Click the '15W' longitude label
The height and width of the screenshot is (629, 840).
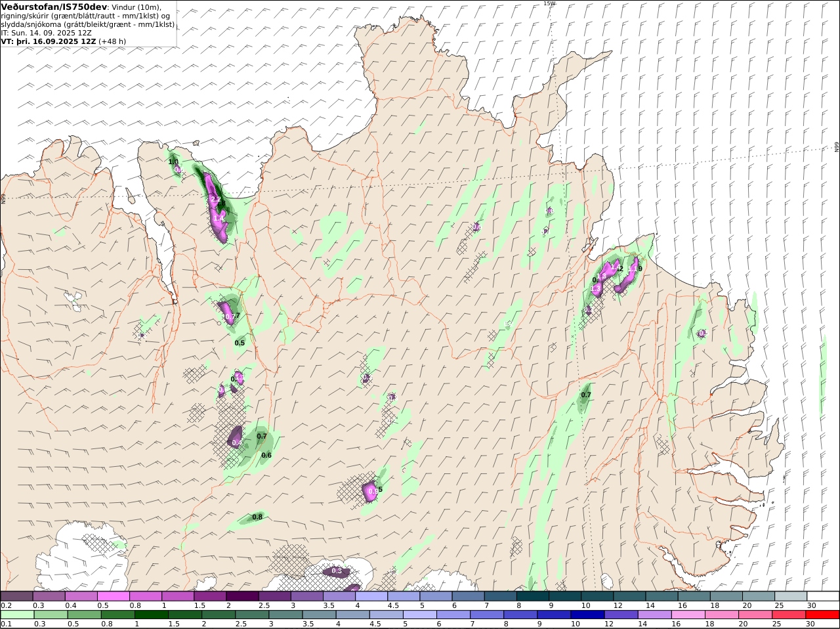pos(549,3)
